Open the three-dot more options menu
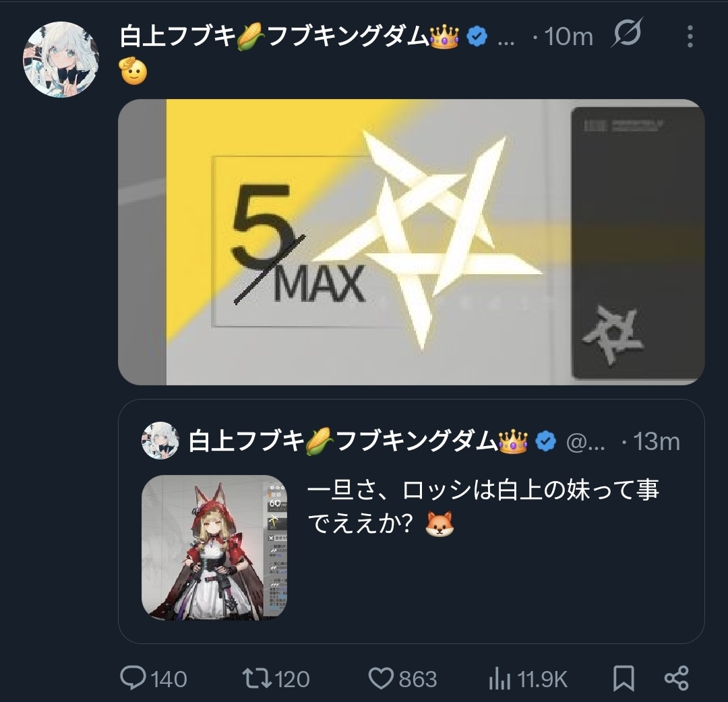 coord(690,36)
